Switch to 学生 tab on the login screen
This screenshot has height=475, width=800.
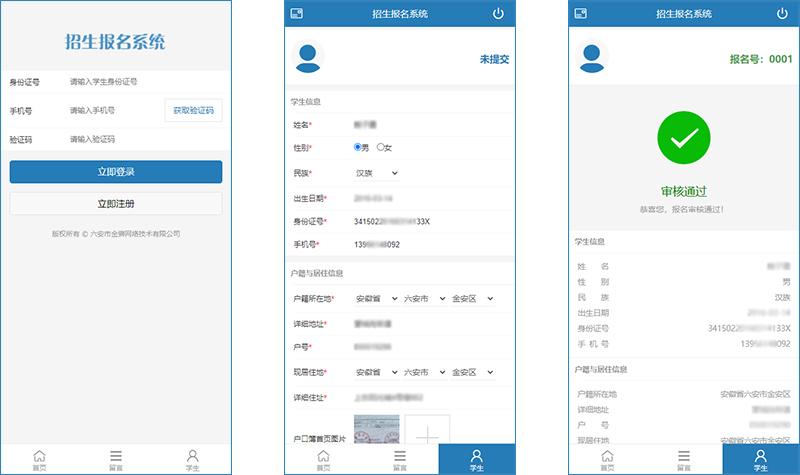click(193, 458)
